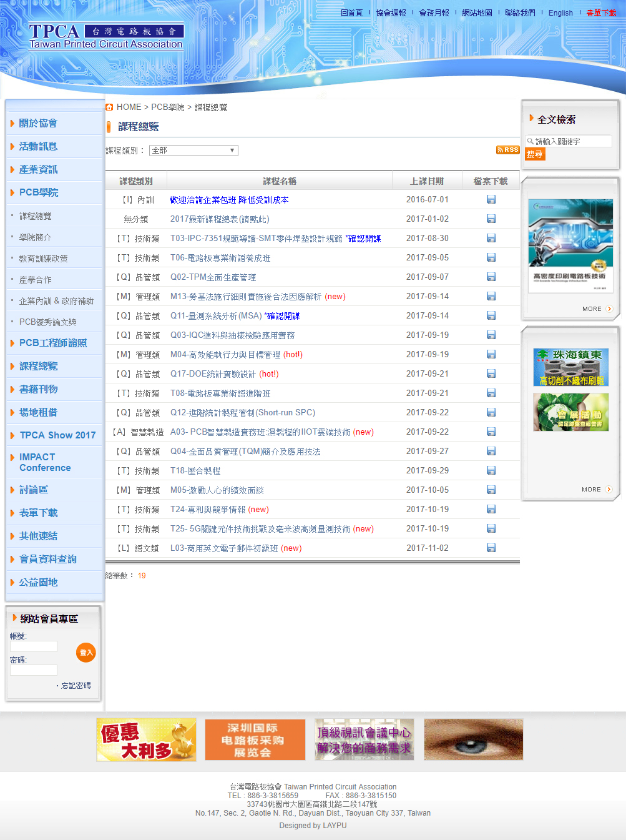The image size is (626, 840).
Task: Open the 優惠大利多 banner ad
Action: tap(146, 739)
